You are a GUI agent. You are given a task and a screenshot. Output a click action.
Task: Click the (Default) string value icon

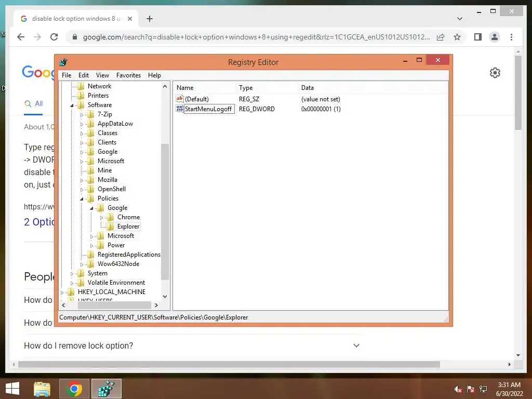[179, 99]
